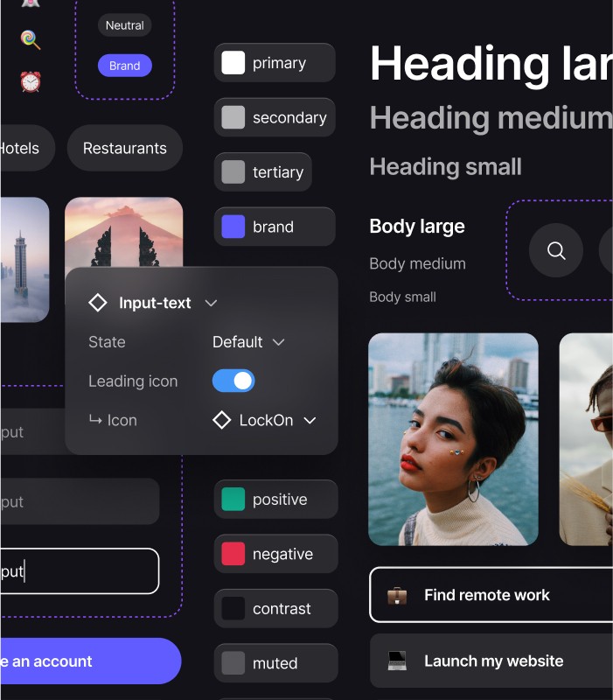This screenshot has height=700, width=613.
Task: Click the return arrow icon beside Icon
Action: (x=95, y=420)
